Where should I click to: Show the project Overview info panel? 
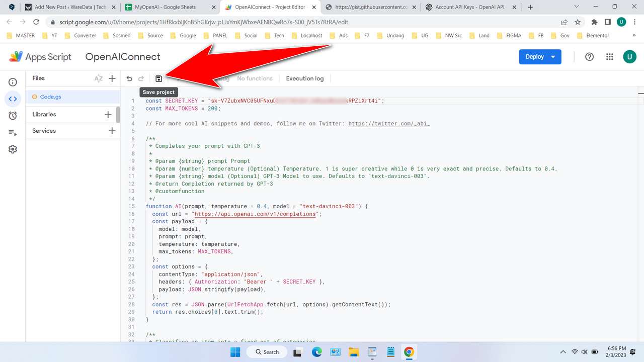click(13, 81)
